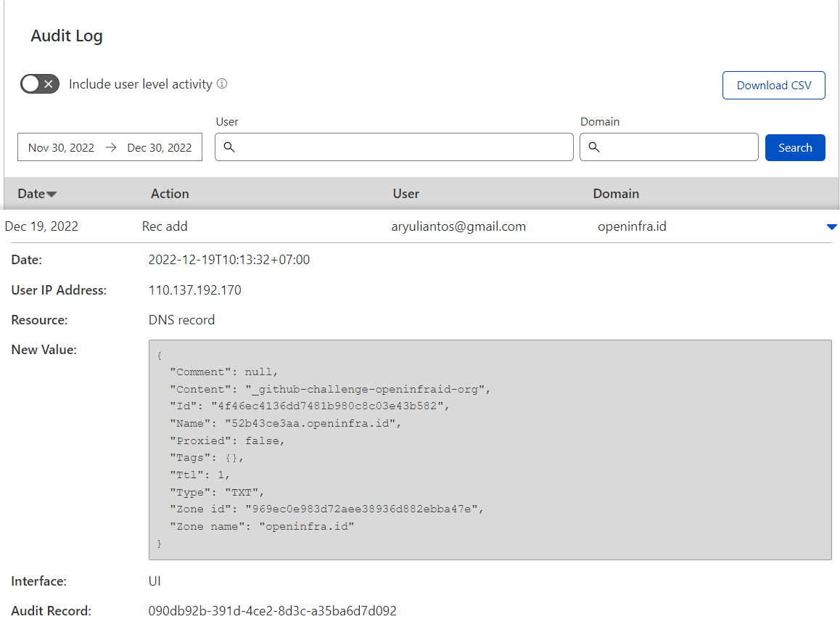Click the arrow icon between the dates

111,147
